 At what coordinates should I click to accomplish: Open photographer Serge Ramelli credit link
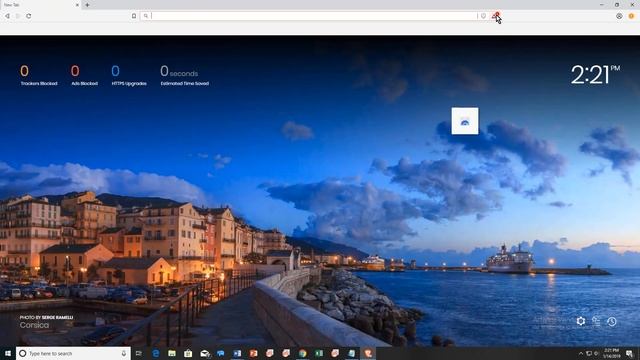click(58, 317)
